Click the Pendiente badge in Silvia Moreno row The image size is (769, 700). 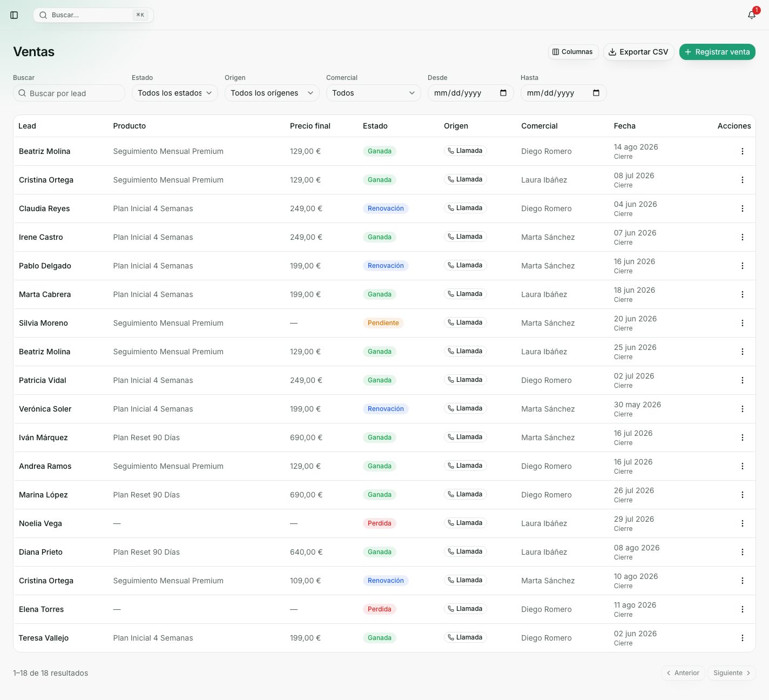click(383, 323)
